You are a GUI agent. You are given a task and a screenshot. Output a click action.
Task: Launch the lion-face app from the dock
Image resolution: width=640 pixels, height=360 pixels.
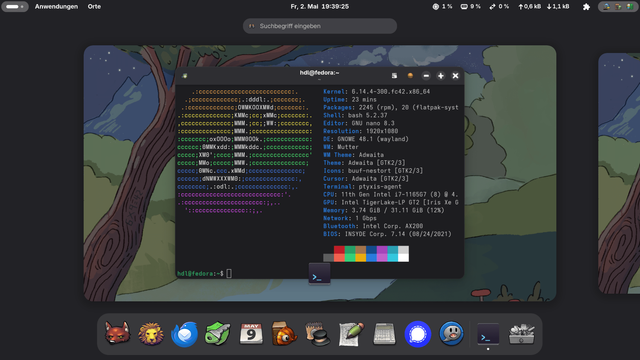pos(151,334)
